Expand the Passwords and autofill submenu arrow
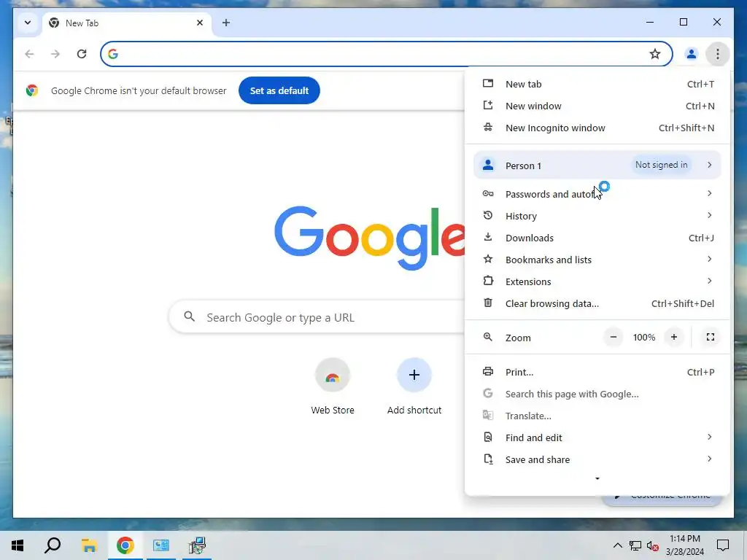The width and height of the screenshot is (747, 560). 709,193
